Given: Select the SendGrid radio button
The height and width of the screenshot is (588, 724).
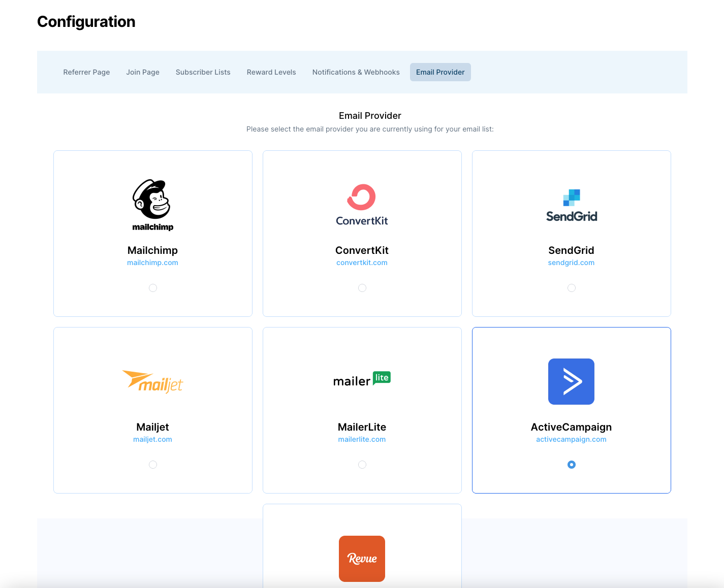Looking at the screenshot, I should (x=572, y=288).
